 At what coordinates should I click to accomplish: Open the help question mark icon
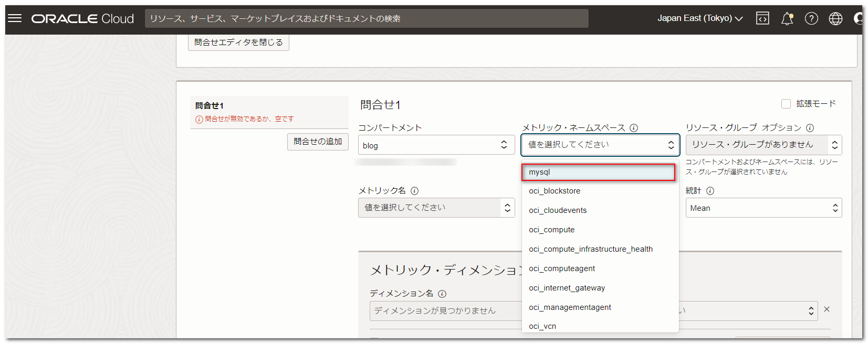(x=811, y=18)
